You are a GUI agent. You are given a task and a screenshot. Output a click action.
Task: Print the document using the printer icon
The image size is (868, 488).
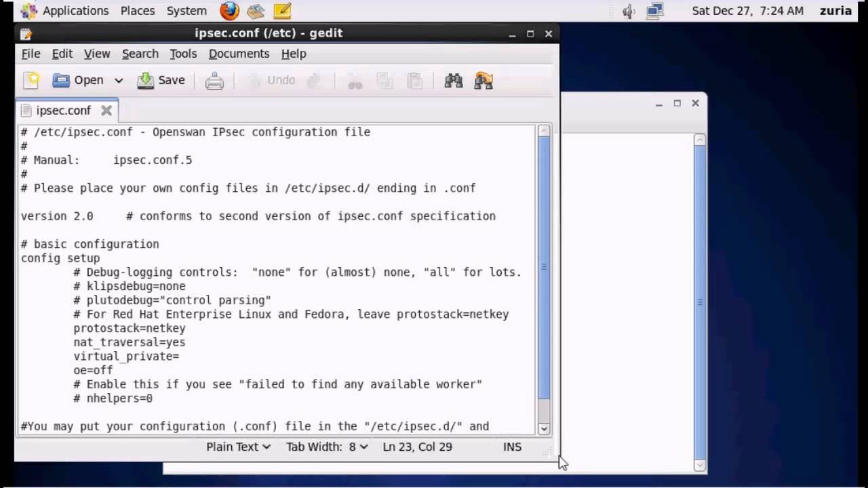[x=214, y=81]
